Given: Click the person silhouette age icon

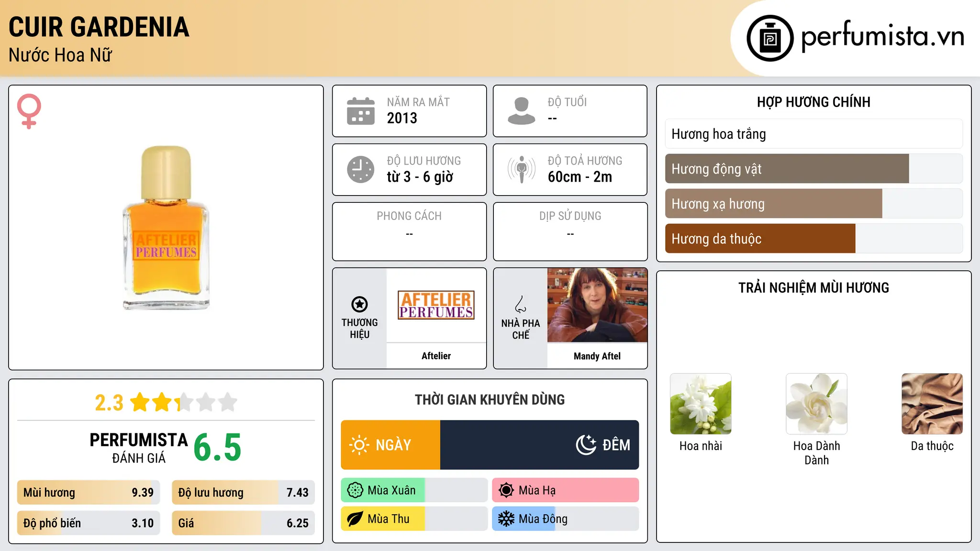Looking at the screenshot, I should (521, 111).
